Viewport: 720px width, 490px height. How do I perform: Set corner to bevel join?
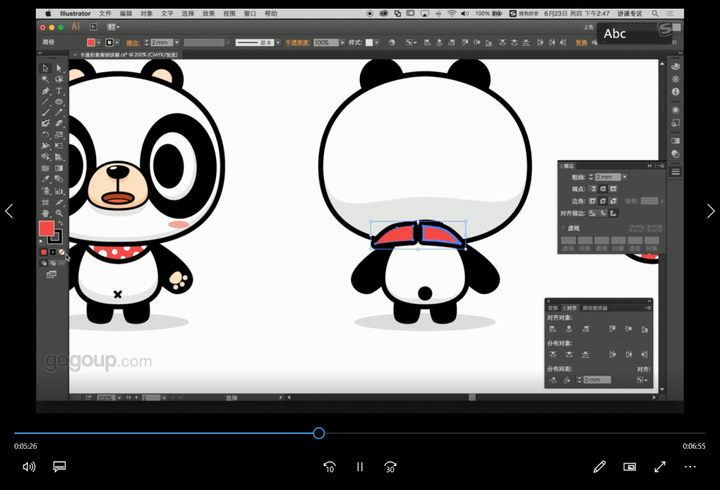coord(613,201)
